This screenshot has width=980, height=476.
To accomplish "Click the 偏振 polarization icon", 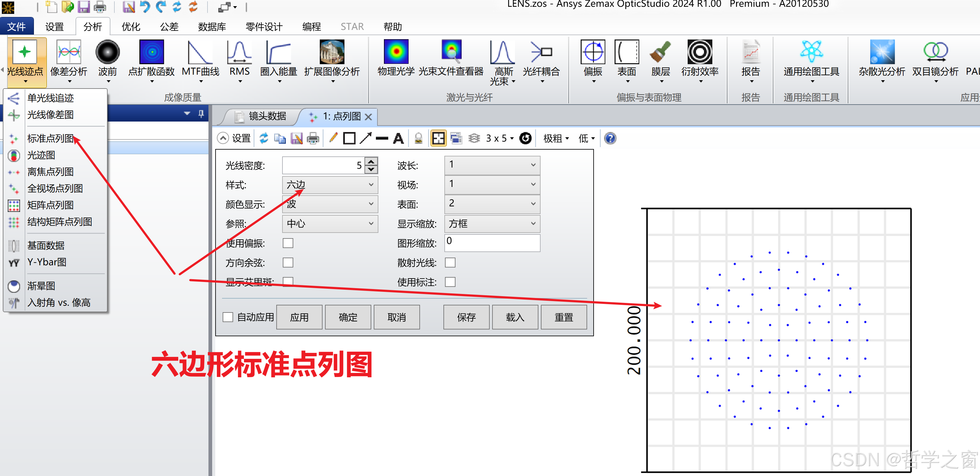I will tap(593, 52).
